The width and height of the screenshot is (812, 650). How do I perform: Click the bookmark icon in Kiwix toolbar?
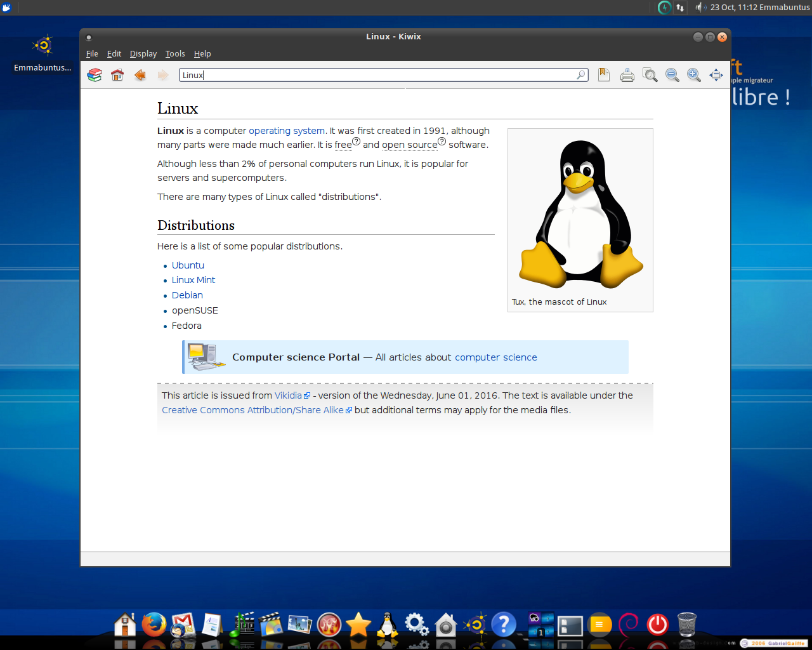(604, 75)
